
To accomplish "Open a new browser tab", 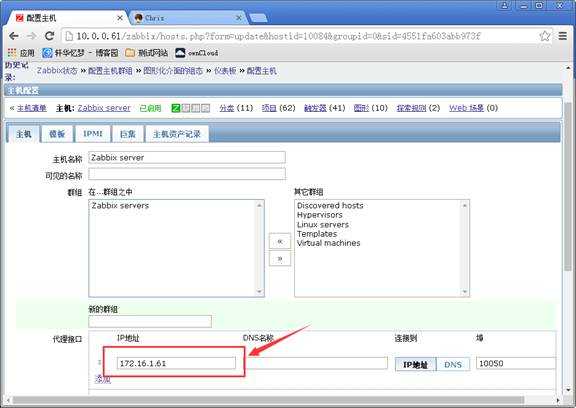I will pyautogui.click(x=258, y=18).
